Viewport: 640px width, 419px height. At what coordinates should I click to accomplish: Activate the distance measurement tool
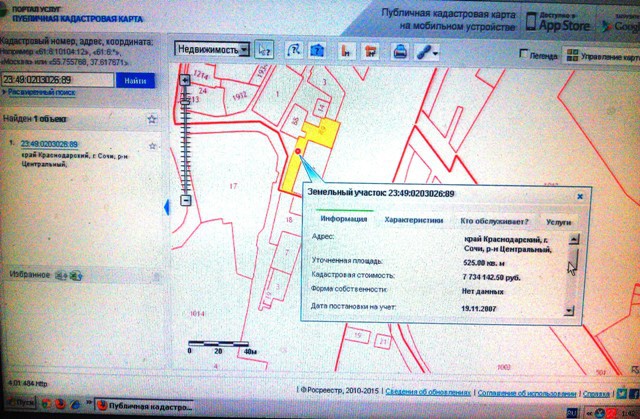[x=295, y=49]
